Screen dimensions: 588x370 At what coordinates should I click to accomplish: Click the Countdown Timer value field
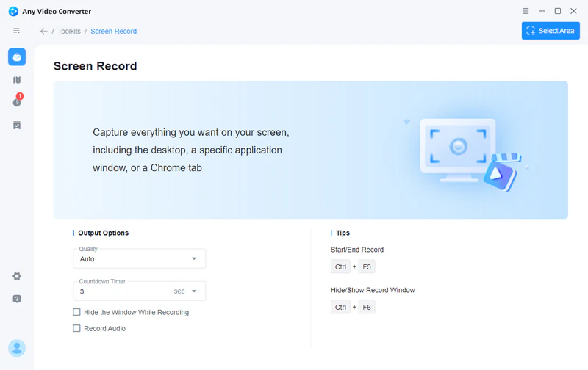[x=121, y=291]
